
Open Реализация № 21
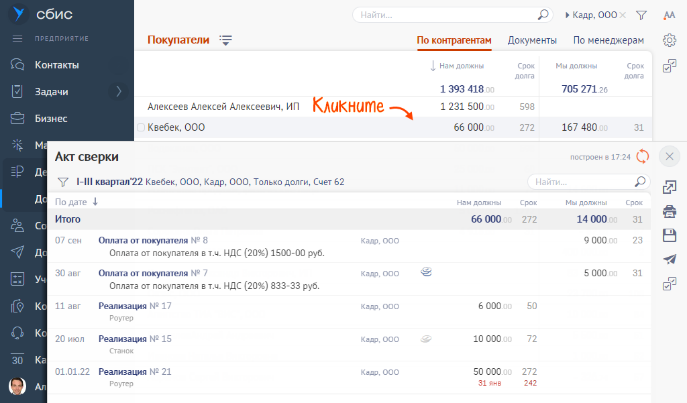(x=135, y=371)
